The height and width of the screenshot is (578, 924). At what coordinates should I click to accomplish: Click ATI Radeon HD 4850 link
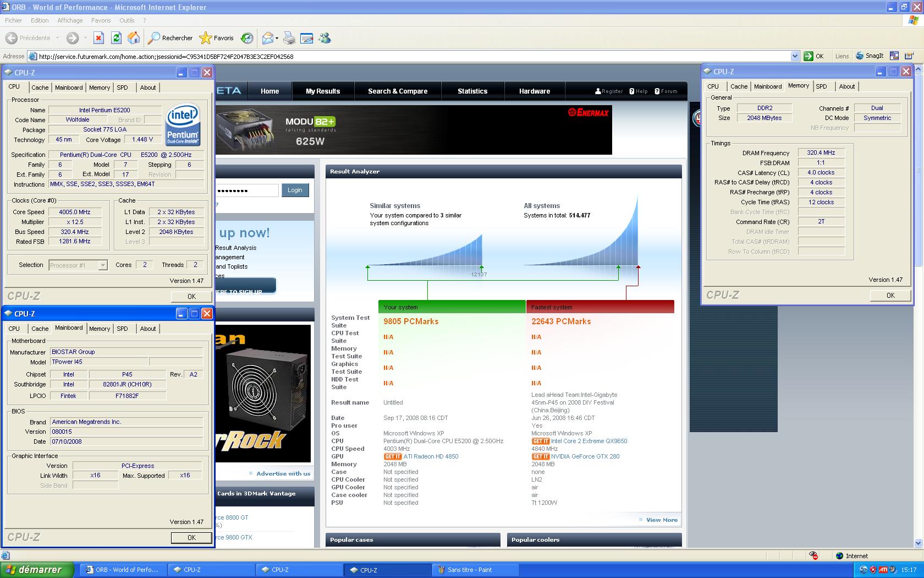click(x=431, y=456)
